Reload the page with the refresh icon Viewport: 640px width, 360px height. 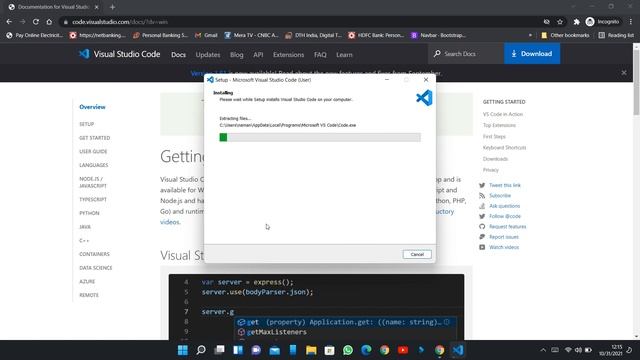coord(36,22)
